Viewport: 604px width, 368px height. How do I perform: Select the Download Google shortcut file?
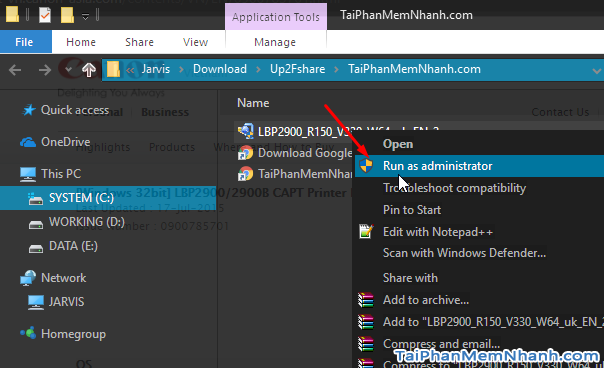[305, 153]
